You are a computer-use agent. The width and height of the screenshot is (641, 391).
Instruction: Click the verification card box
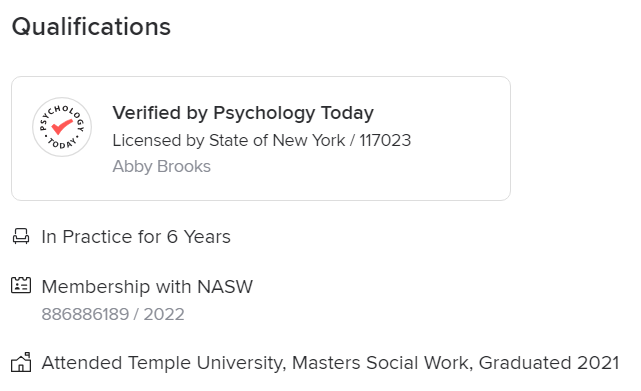coord(261,138)
